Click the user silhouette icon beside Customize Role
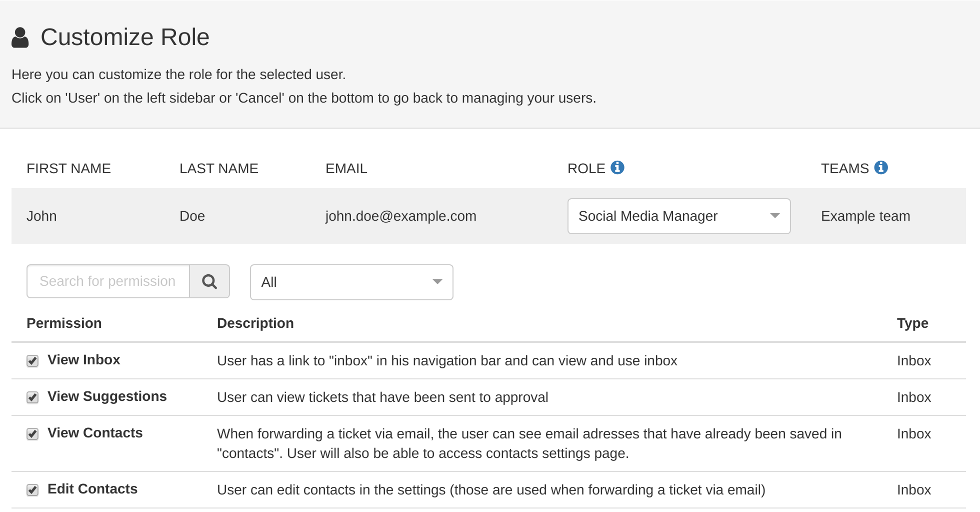Screen dimensions: 980x512 [20, 38]
